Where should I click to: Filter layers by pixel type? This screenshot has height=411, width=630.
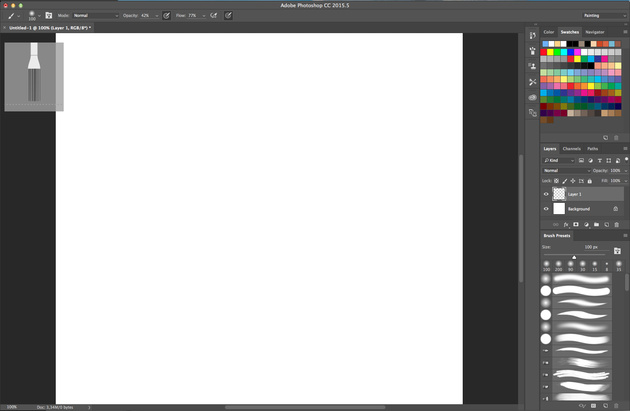point(581,160)
